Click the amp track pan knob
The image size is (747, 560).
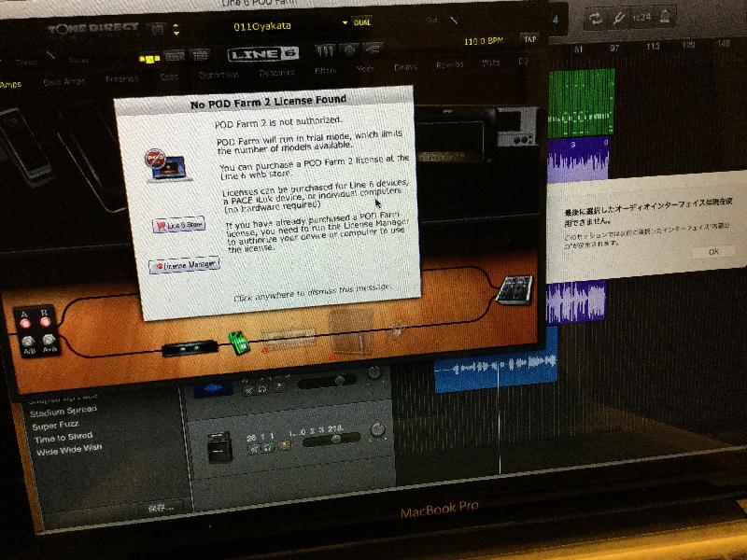[x=378, y=429]
